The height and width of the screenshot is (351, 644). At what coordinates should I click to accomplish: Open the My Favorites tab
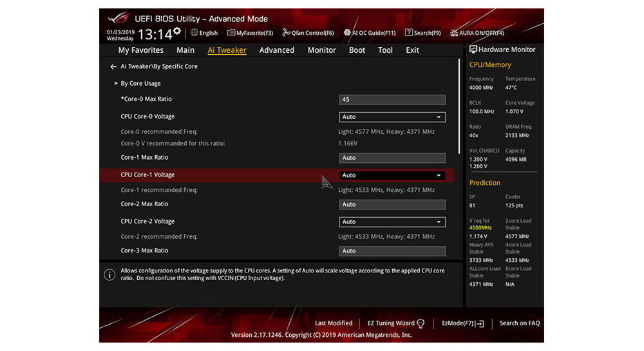coord(141,50)
